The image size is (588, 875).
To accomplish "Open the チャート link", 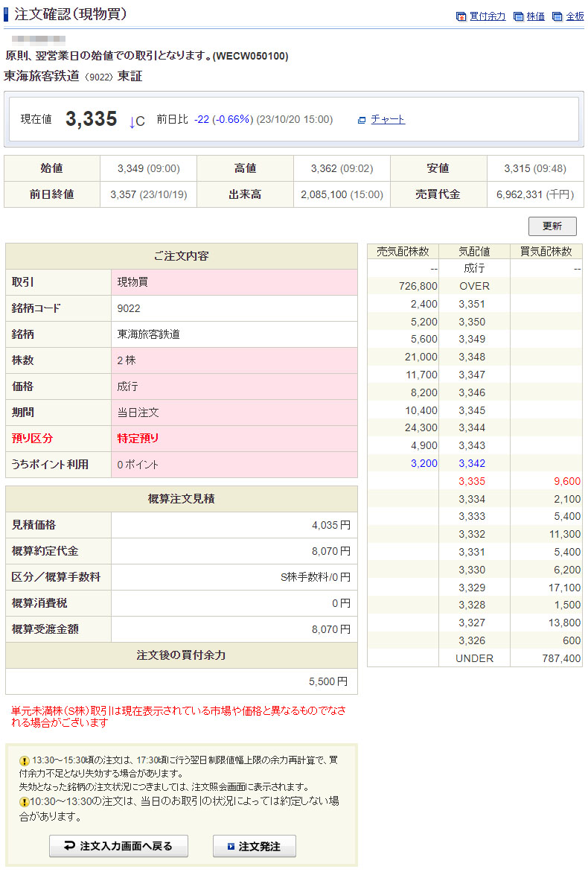I will pyautogui.click(x=388, y=119).
